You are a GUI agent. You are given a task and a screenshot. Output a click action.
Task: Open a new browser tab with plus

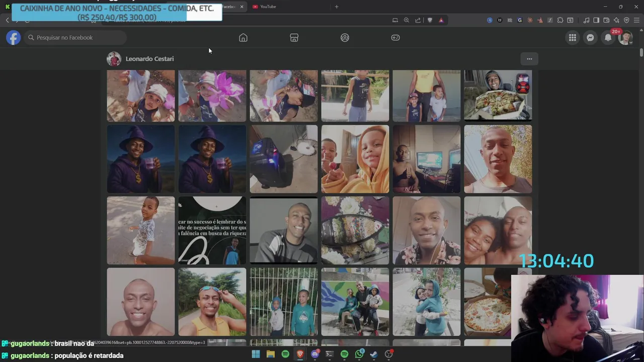[x=337, y=7]
